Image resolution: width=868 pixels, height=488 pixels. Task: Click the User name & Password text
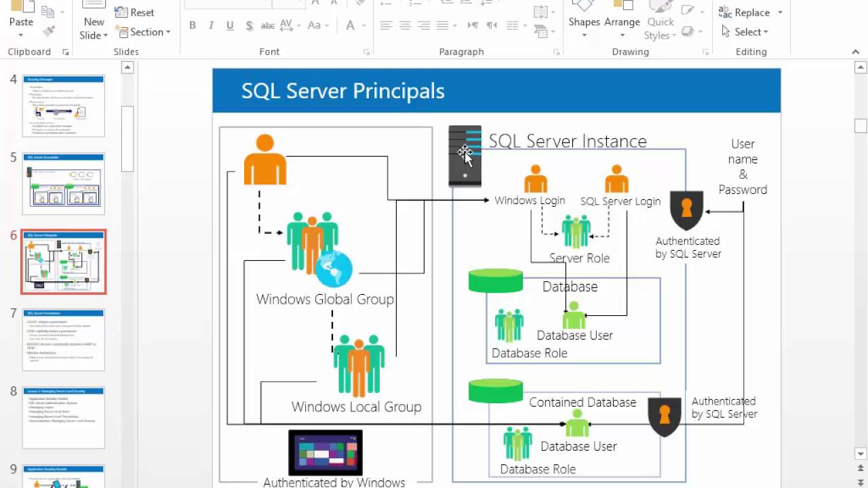coord(743,167)
